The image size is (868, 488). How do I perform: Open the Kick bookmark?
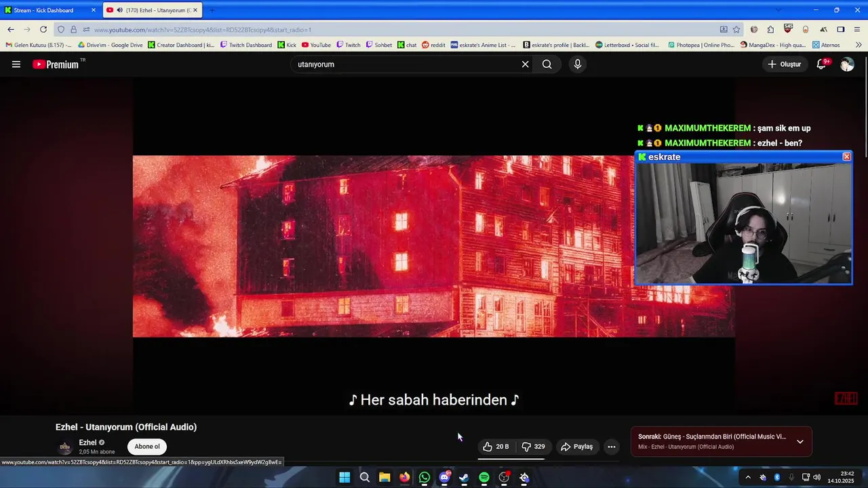pos(287,45)
